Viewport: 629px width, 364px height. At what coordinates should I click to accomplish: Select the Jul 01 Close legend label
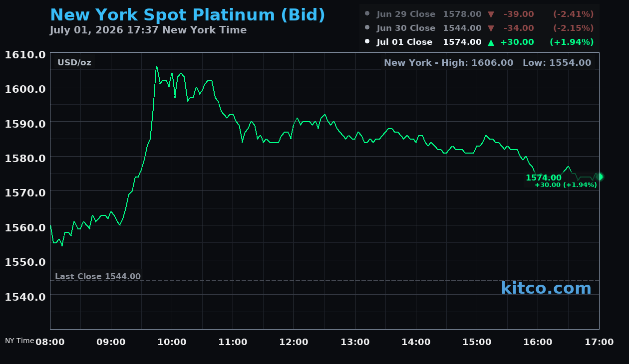tap(404, 42)
